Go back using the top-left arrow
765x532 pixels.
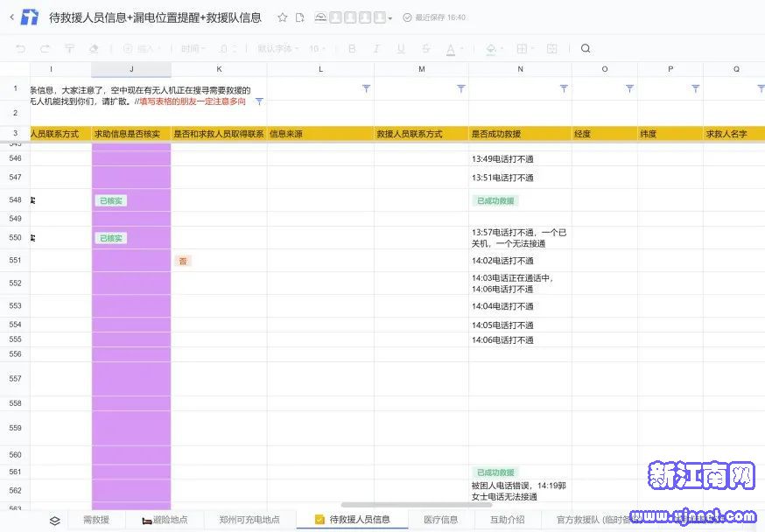click(12, 17)
